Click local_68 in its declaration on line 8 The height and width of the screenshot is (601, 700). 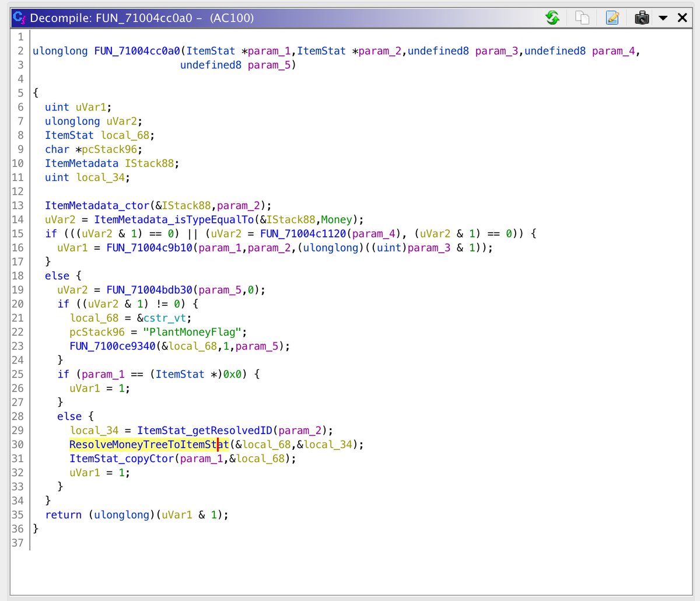click(125, 135)
